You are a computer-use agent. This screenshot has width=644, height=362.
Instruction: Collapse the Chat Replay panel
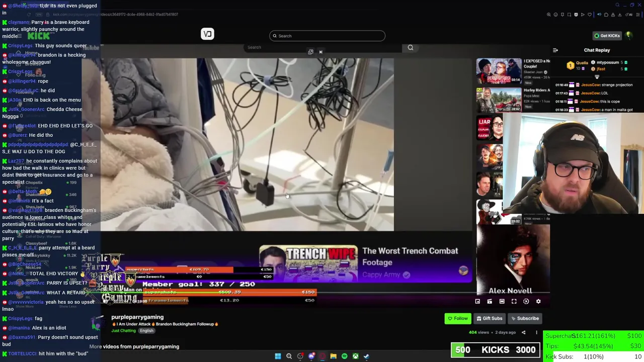[x=555, y=50]
